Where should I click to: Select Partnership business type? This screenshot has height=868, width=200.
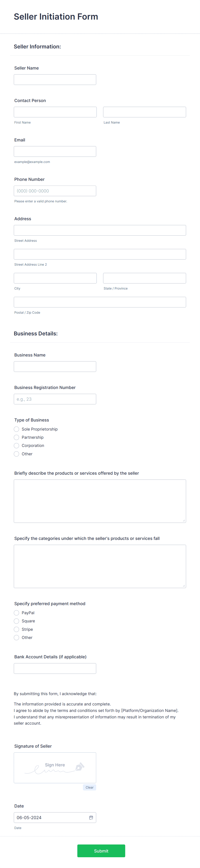16,437
